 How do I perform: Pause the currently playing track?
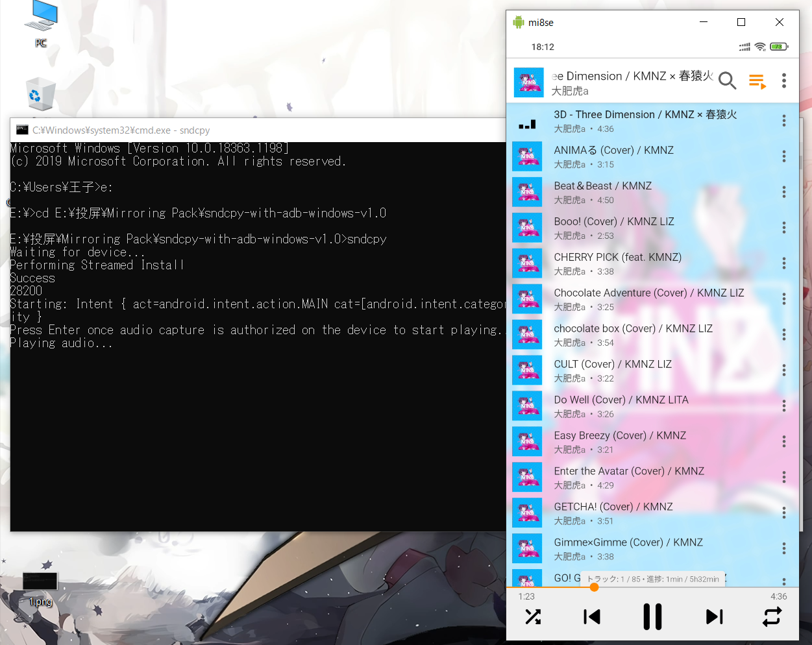click(x=652, y=616)
